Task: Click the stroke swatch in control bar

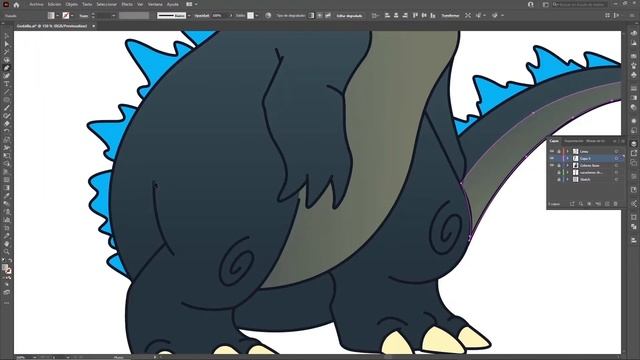Action: (66, 16)
